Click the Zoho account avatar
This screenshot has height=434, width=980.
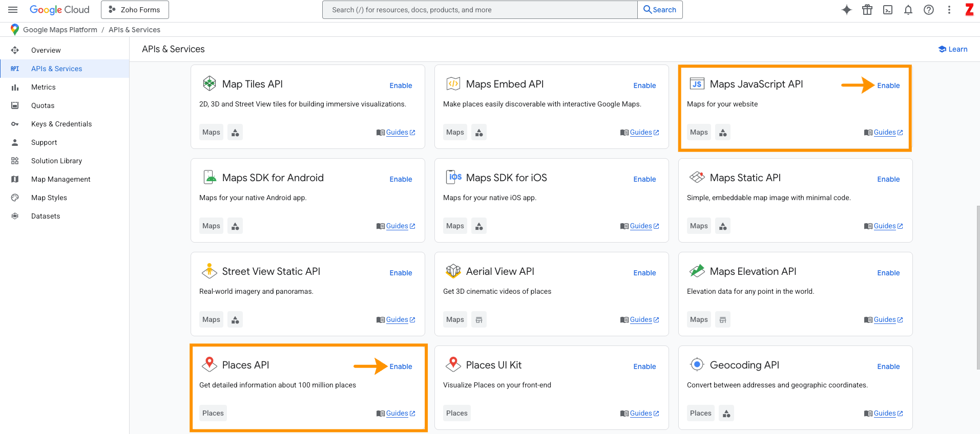(969, 10)
